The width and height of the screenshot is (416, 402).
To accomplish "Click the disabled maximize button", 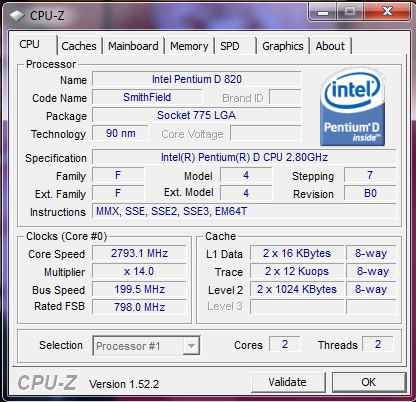I will (350, 12).
